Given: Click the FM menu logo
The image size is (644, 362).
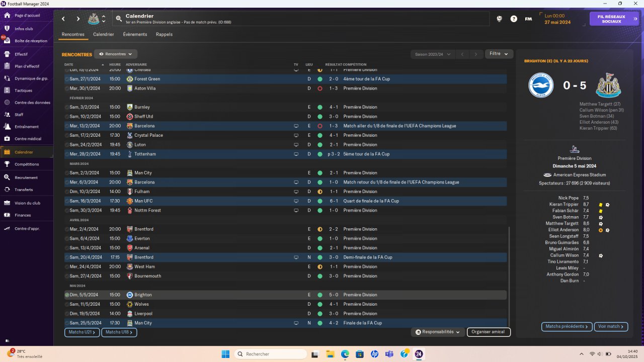Looking at the screenshot, I should pyautogui.click(x=528, y=19).
